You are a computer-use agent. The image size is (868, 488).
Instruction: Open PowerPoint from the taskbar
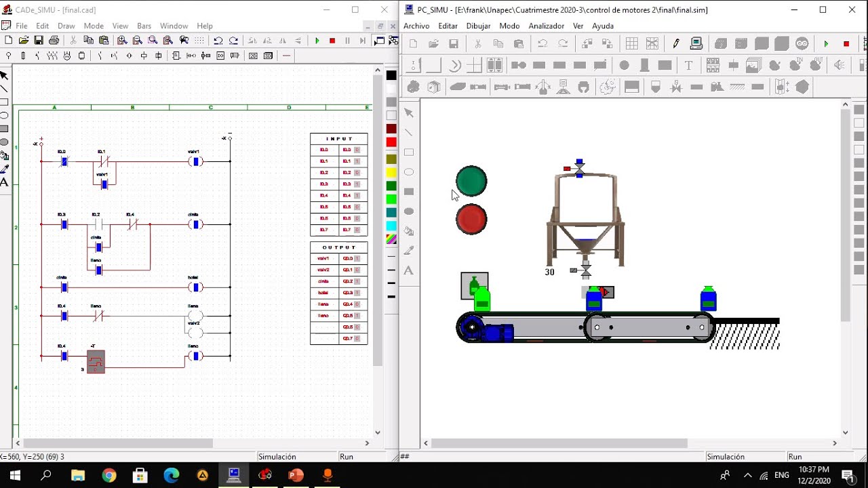(x=296, y=476)
